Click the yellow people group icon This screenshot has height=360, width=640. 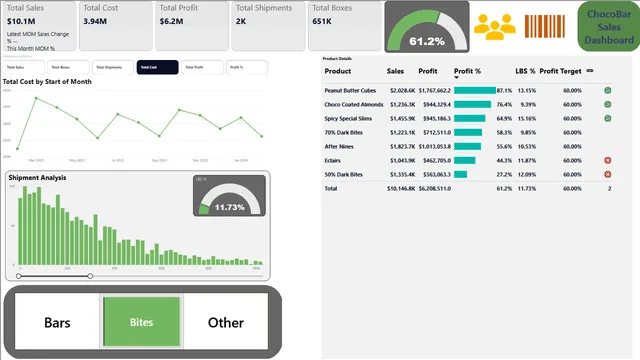495,27
